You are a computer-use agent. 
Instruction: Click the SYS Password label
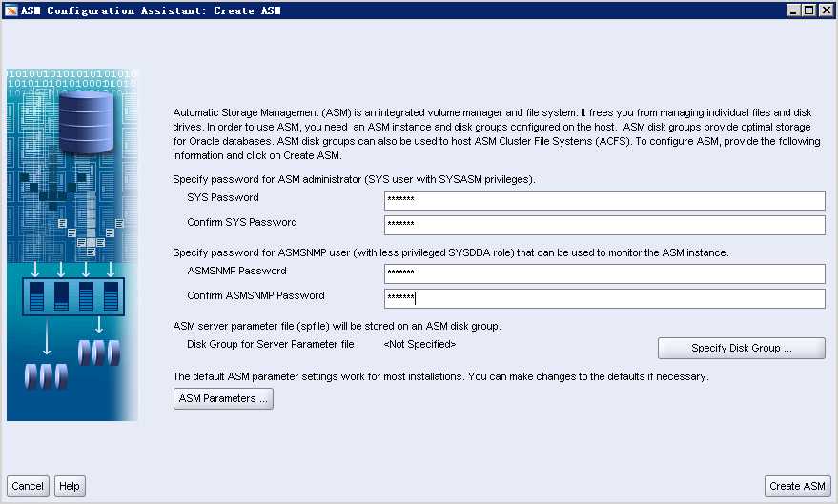click(223, 198)
